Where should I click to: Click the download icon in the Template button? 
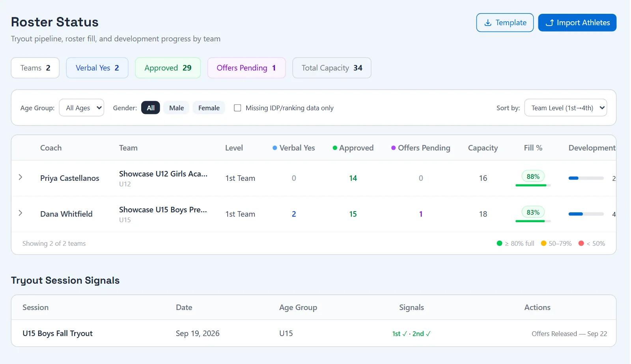coord(488,23)
